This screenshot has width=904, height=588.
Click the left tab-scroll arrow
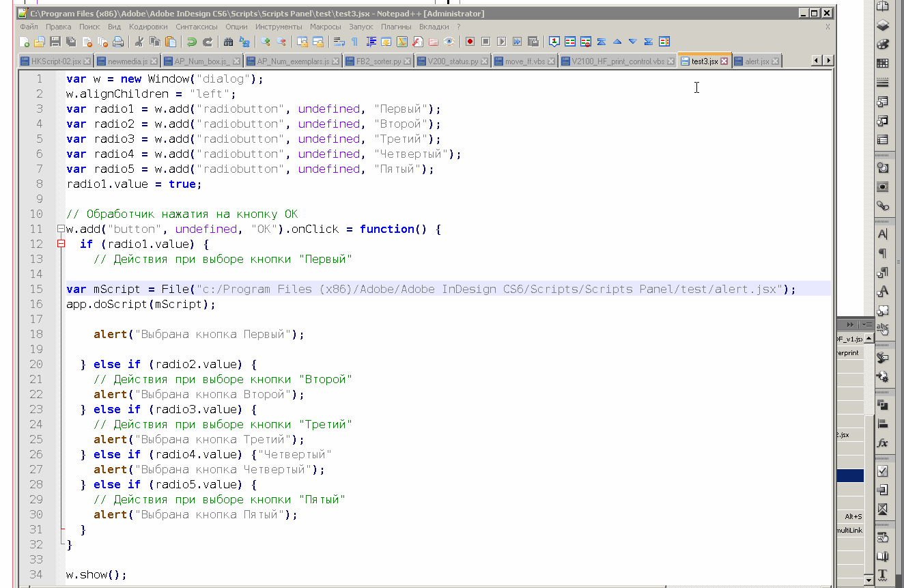(x=817, y=61)
